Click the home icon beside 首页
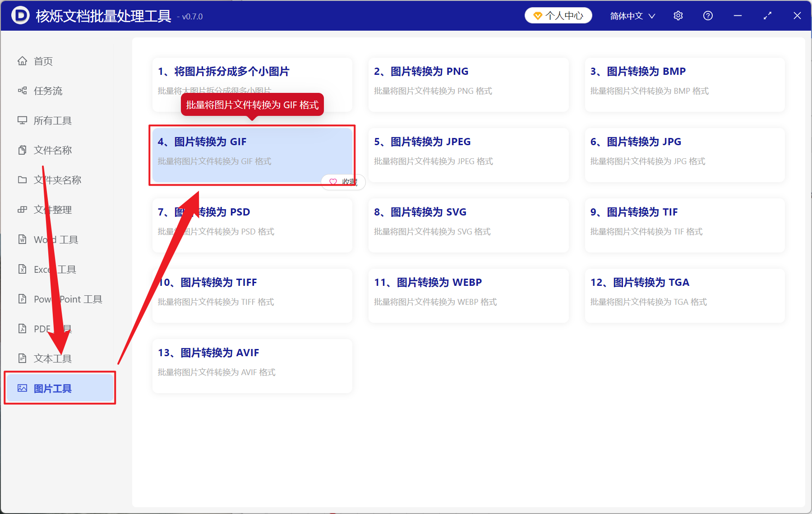 click(x=22, y=61)
